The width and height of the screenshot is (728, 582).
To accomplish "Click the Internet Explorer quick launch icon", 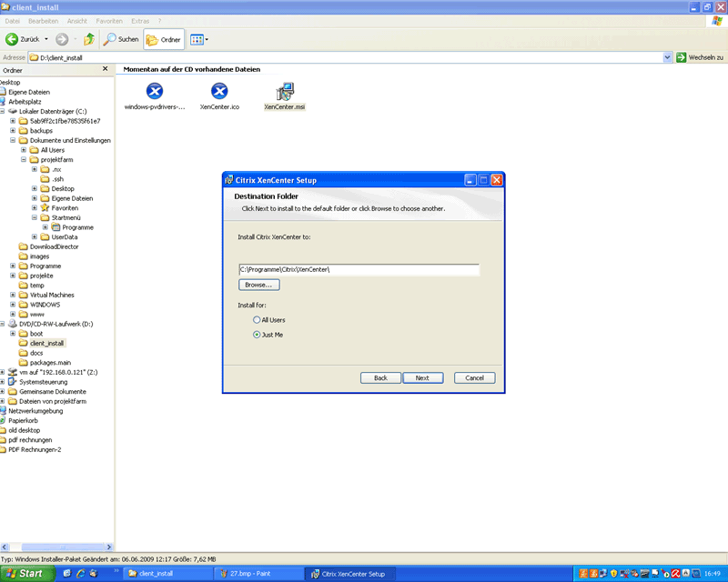I will click(x=81, y=574).
